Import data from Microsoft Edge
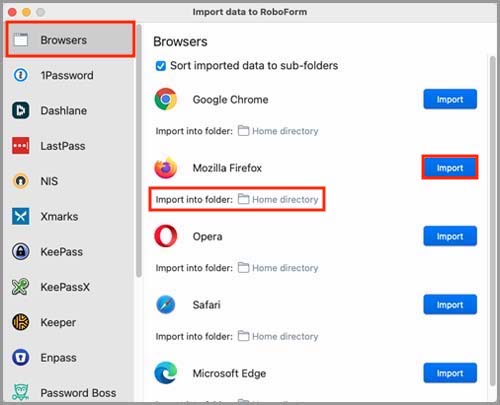500x405 pixels. [x=450, y=373]
